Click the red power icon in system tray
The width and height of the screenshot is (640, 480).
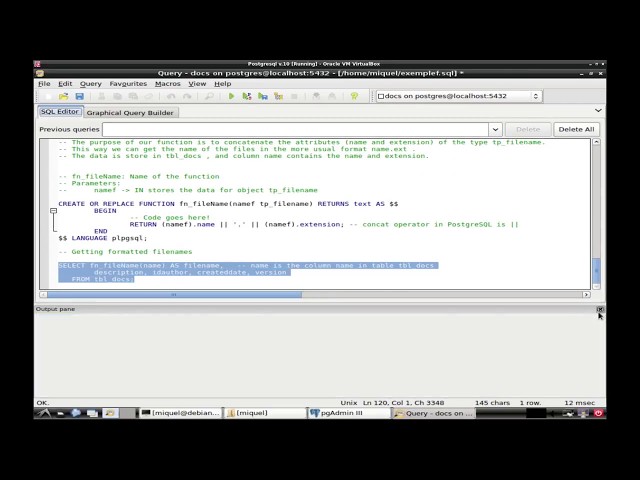(x=598, y=413)
